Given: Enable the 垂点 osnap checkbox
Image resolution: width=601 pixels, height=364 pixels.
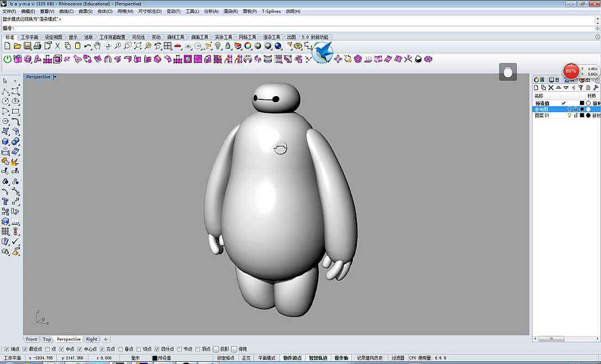Looking at the screenshot, I should [122, 349].
